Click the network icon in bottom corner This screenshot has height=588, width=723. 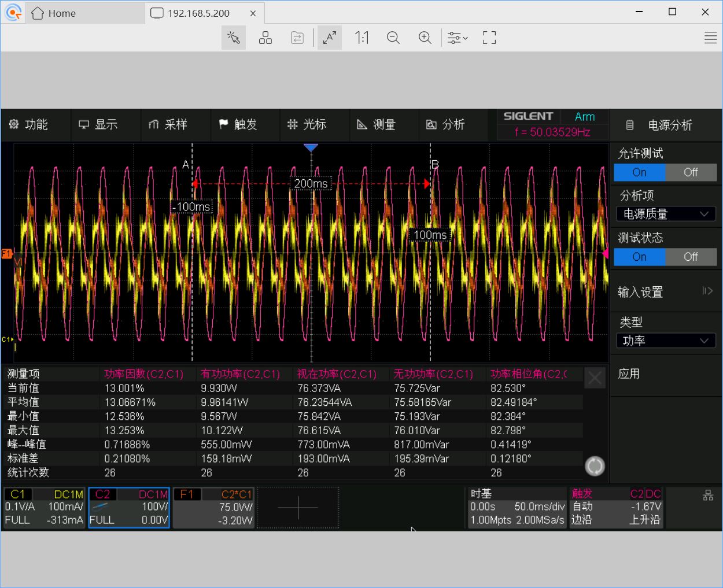point(708,495)
